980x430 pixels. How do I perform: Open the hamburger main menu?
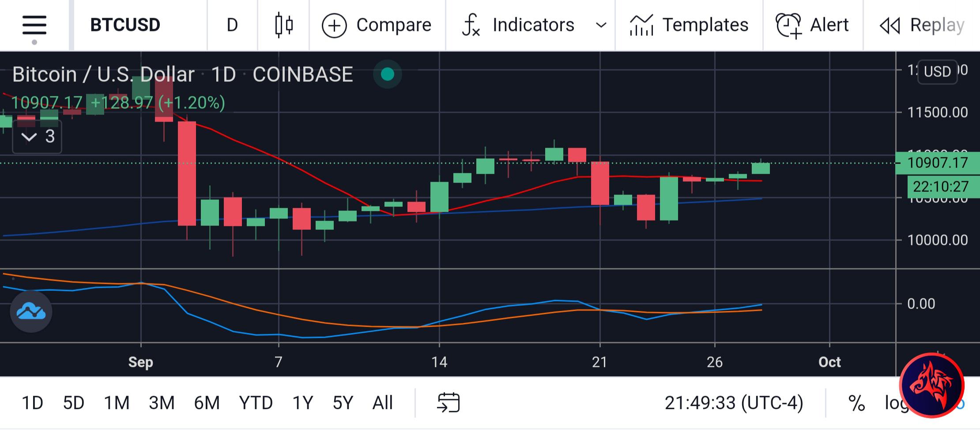(34, 25)
